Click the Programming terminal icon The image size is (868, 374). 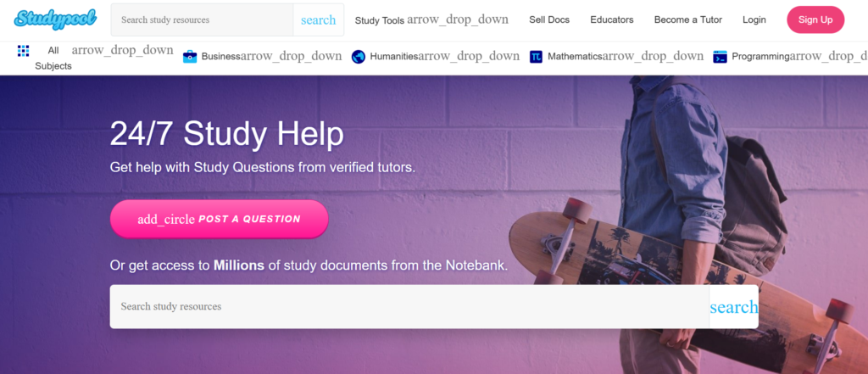pyautogui.click(x=720, y=57)
